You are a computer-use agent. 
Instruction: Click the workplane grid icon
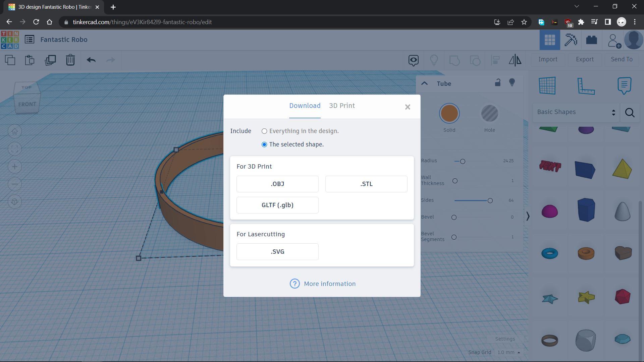(x=547, y=86)
